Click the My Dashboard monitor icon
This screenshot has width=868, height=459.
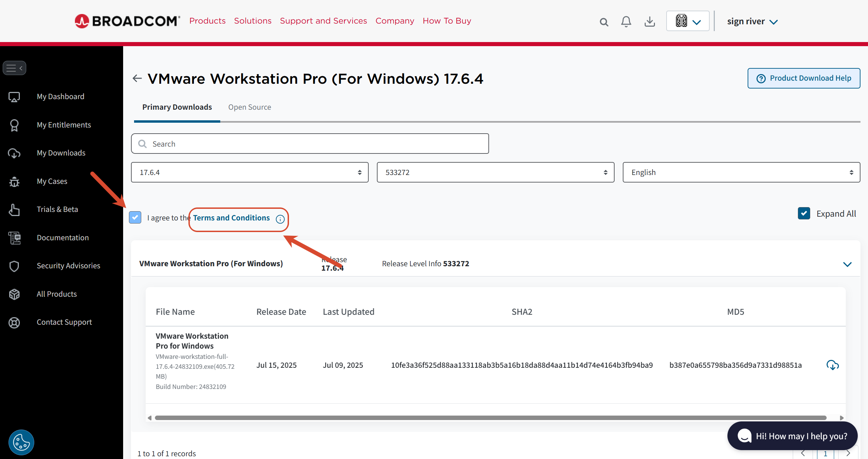tap(14, 97)
